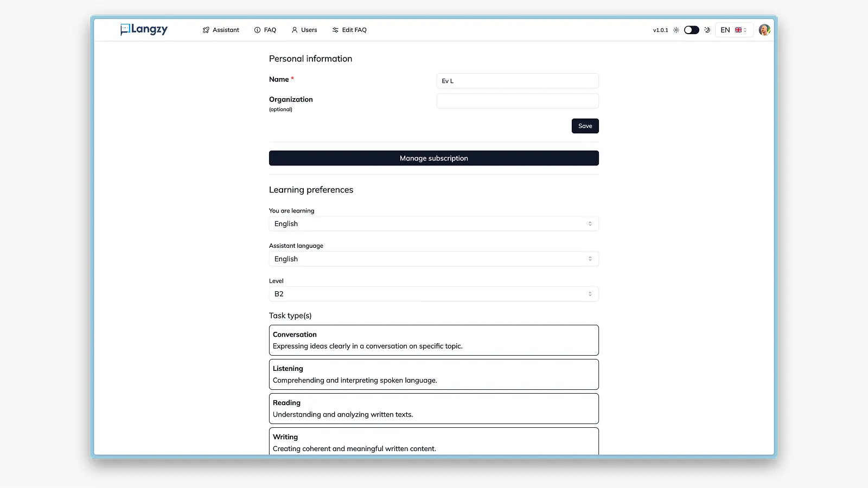
Task: Open the You are learning dropdown
Action: pos(434,224)
